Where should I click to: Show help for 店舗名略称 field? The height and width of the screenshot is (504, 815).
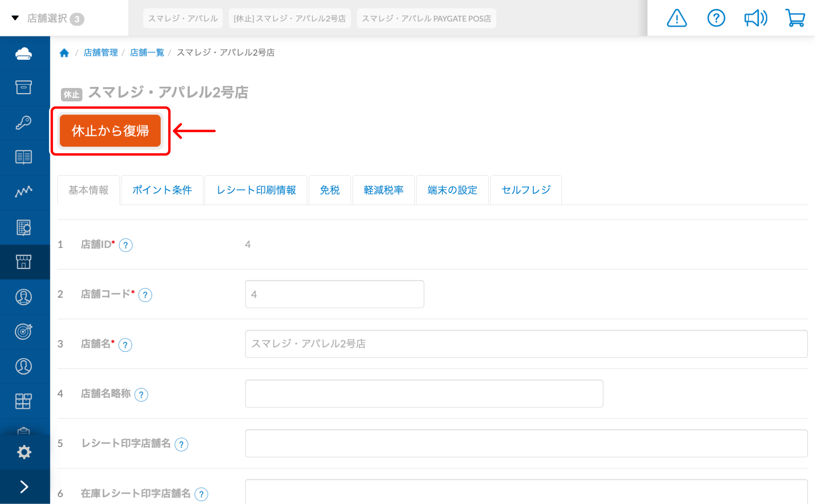[x=141, y=395]
